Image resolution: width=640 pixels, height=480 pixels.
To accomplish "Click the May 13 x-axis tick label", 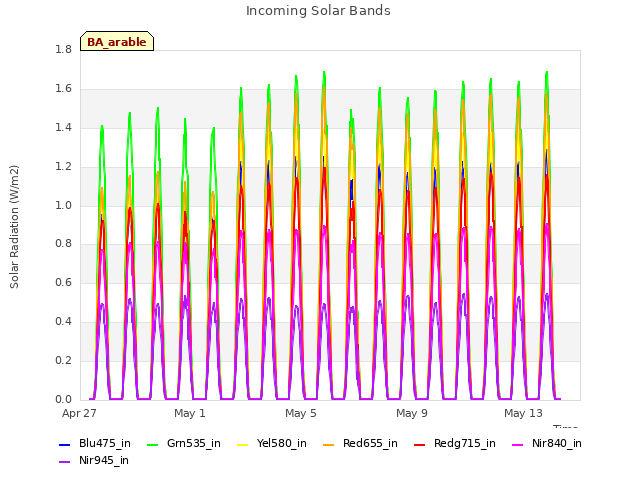I will pyautogui.click(x=523, y=413).
